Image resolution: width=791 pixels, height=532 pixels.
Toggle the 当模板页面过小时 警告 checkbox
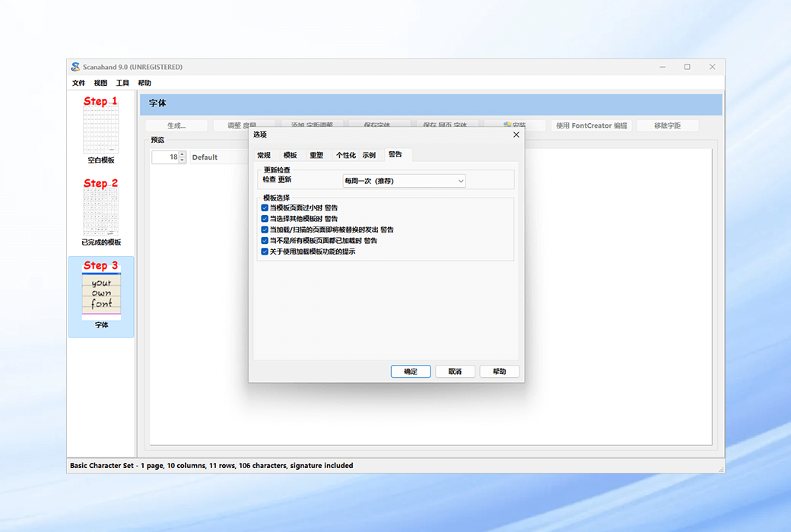click(265, 207)
